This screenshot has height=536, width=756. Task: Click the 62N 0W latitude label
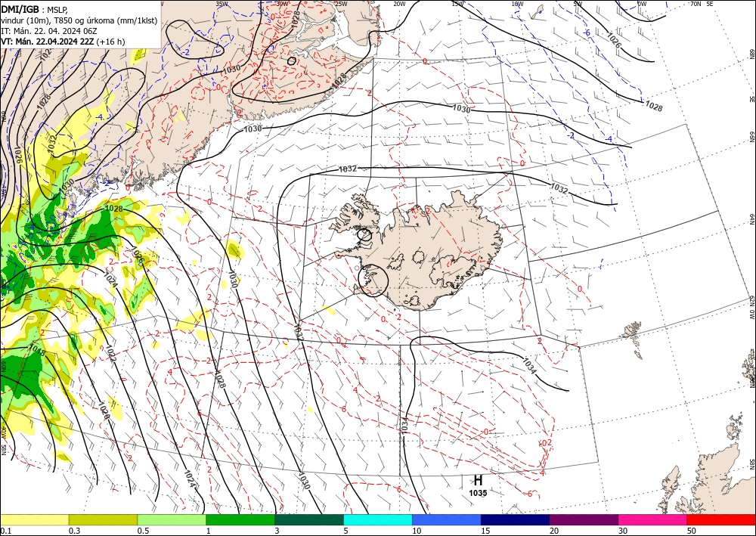[x=751, y=308]
